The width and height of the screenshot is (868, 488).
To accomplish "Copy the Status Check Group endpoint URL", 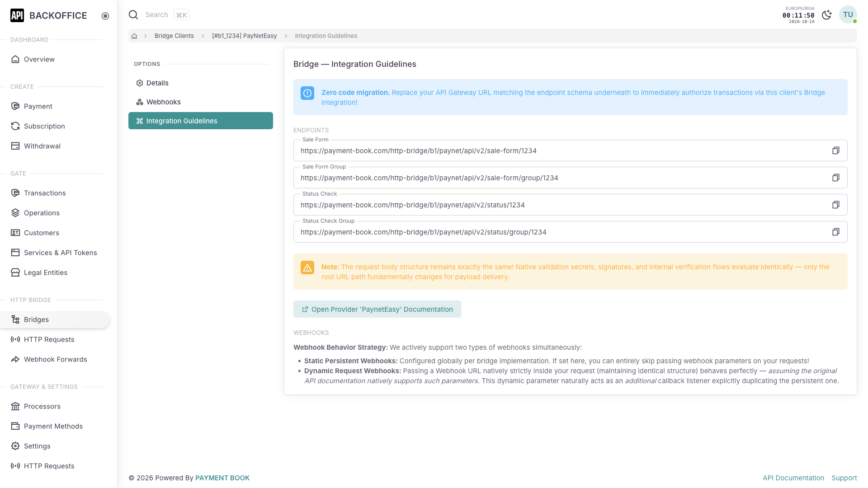I will [835, 232].
